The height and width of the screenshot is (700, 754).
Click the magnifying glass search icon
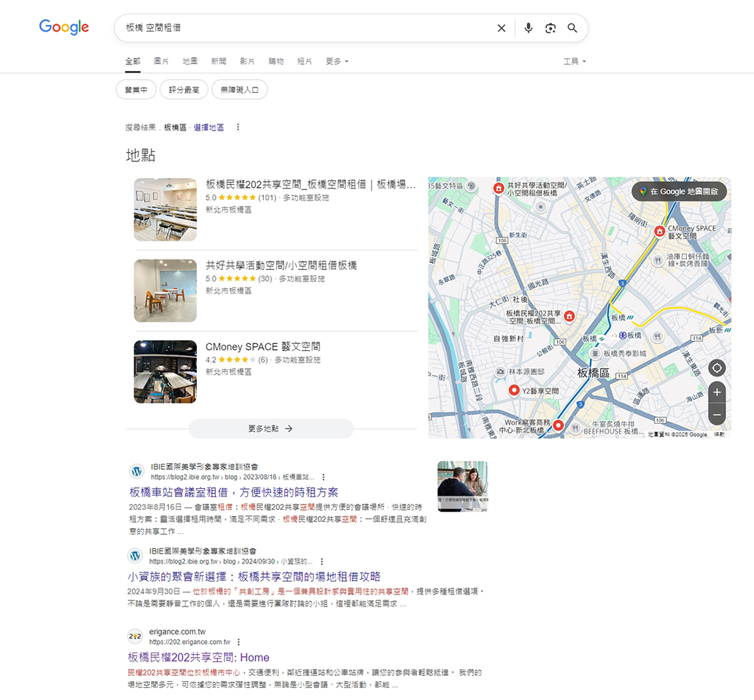(x=572, y=28)
